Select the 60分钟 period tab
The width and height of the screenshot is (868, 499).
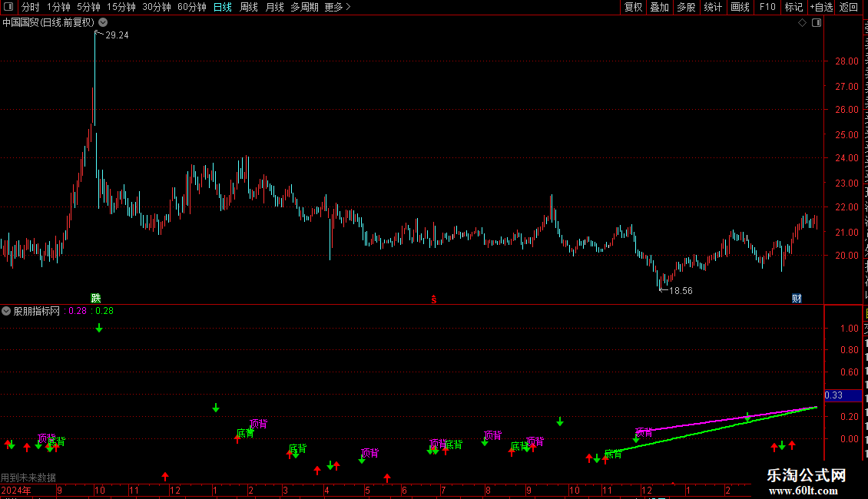[x=191, y=7]
